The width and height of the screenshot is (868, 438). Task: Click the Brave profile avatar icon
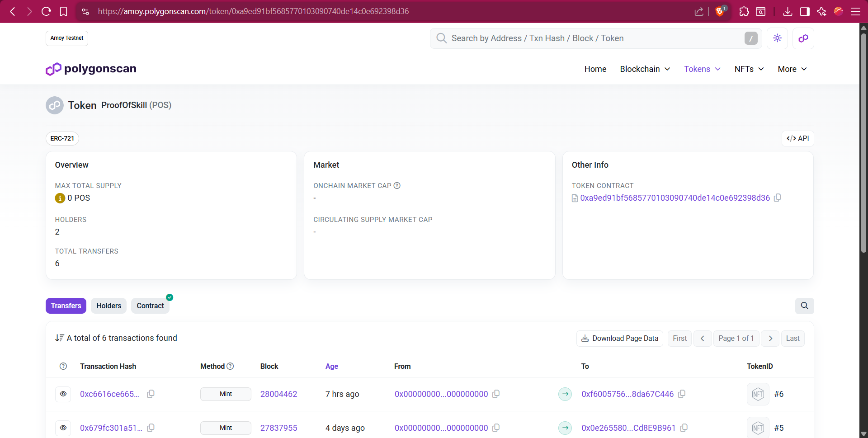pos(839,11)
